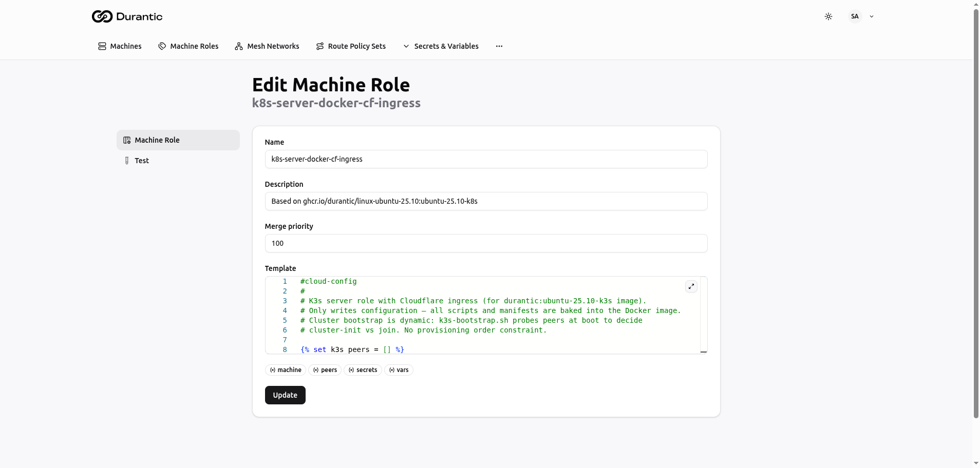Viewport: 980px width, 468px height.
Task: Click the vars variable chip
Action: coord(399,370)
